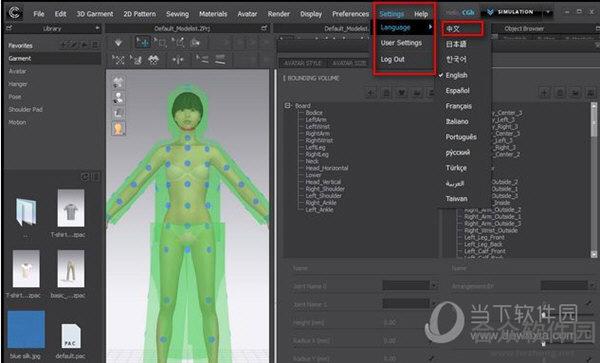This screenshot has width=600, height=363.
Task: Select Left_Leg_Front in arrangement list
Action: click(x=484, y=238)
